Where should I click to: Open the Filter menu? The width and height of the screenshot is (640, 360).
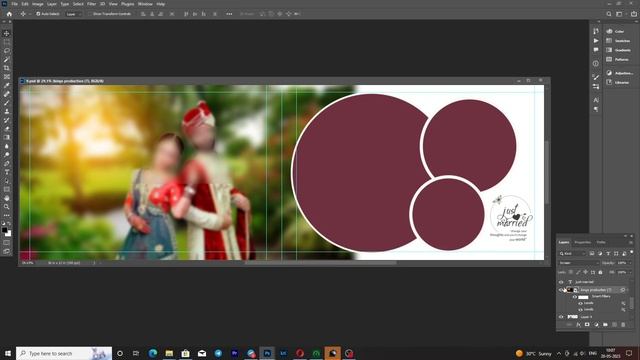(91, 4)
